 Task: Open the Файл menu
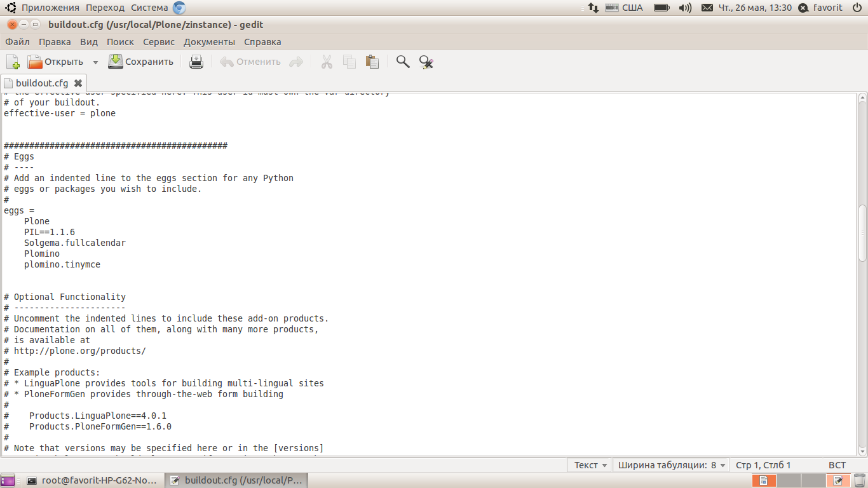point(18,42)
